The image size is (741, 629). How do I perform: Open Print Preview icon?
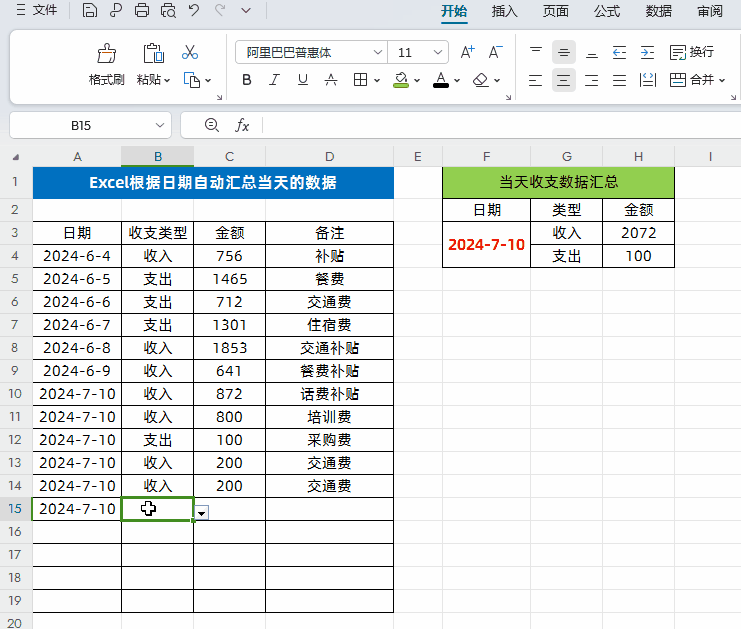(x=168, y=10)
